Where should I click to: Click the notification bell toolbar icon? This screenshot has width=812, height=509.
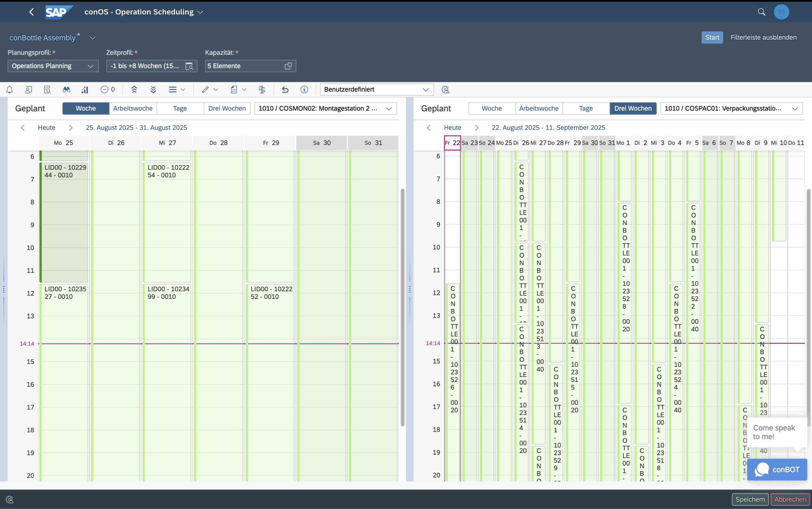pos(10,89)
